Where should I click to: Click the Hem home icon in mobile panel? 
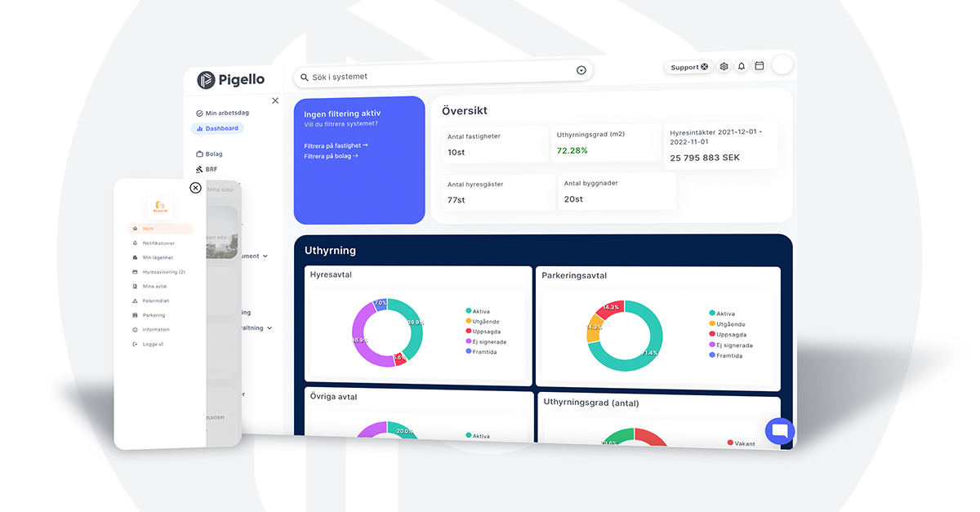[135, 229]
